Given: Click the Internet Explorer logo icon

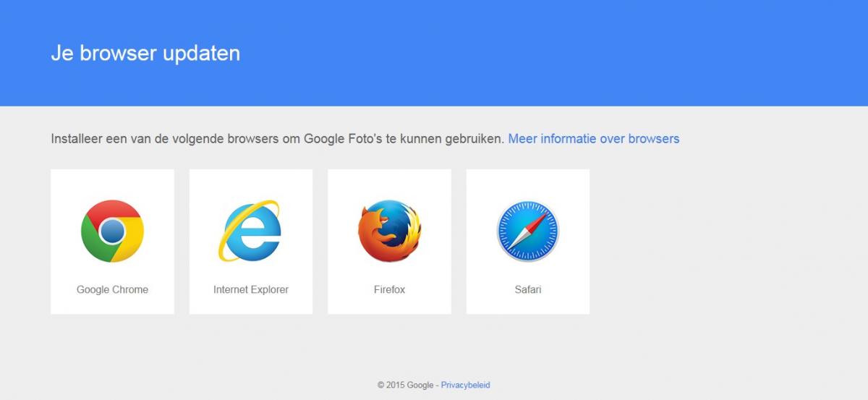Looking at the screenshot, I should click(250, 231).
